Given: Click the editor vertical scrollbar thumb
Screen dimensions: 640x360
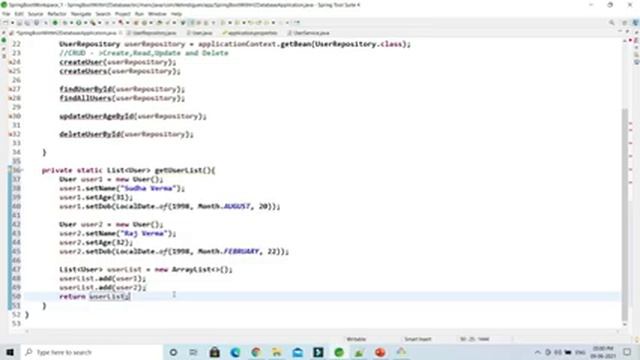Looking at the screenshot, I should click(x=625, y=214).
